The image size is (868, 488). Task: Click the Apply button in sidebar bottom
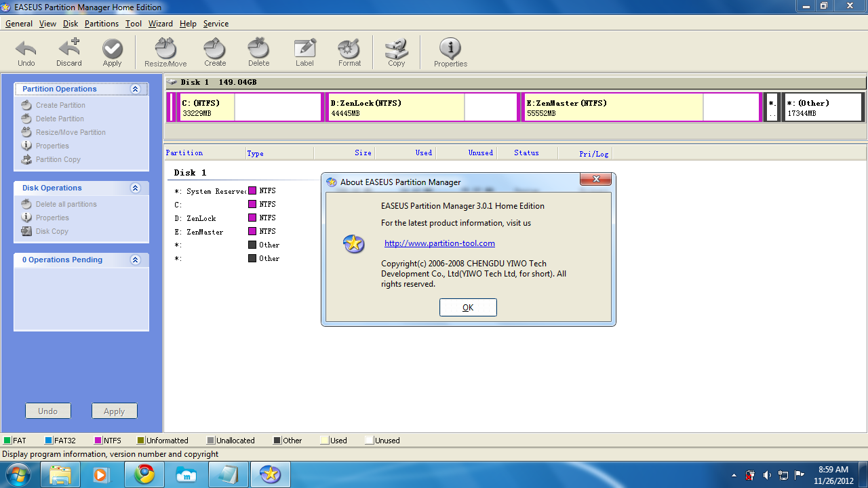[114, 411]
